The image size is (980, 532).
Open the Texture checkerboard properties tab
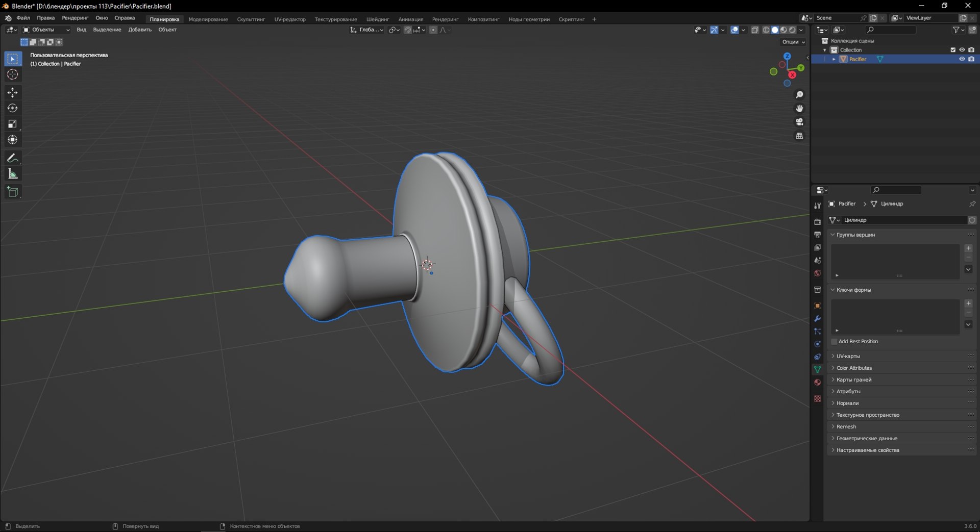click(x=817, y=399)
